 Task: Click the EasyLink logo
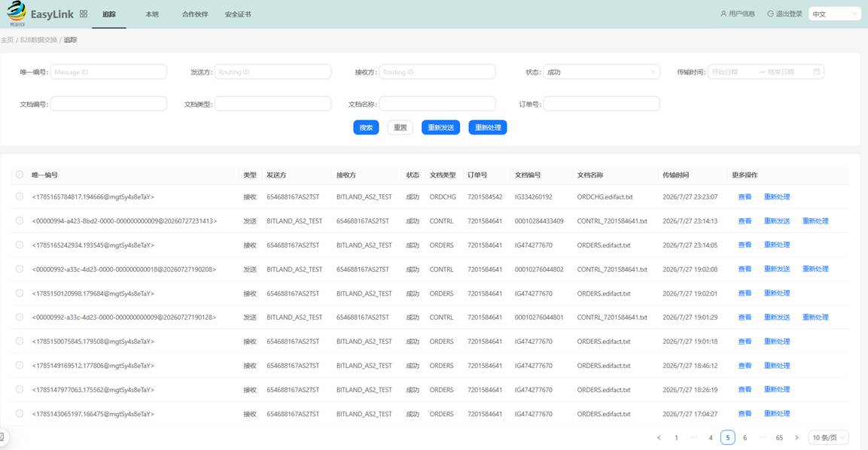tap(40, 14)
